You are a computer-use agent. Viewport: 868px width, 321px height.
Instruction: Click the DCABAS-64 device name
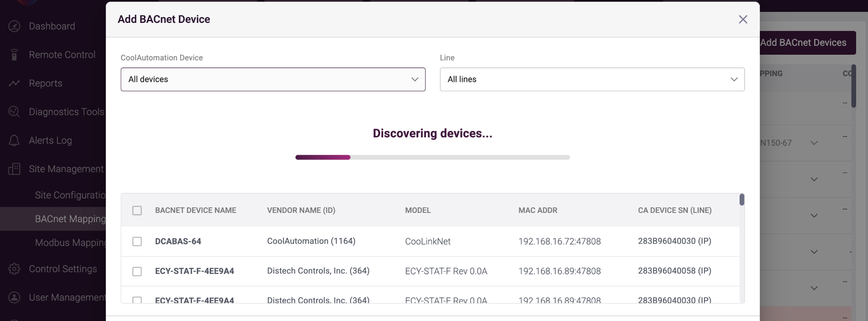pos(178,241)
